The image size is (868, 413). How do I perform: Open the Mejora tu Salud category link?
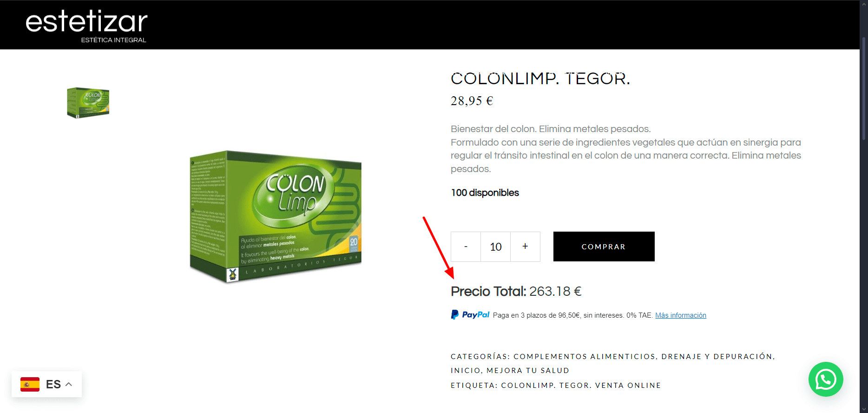528,371
